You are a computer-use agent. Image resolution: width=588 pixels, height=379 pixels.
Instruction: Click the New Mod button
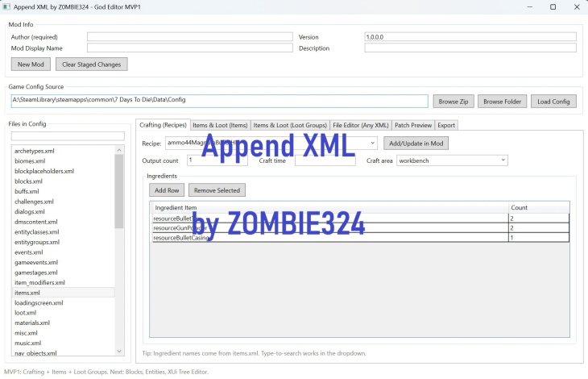(31, 65)
